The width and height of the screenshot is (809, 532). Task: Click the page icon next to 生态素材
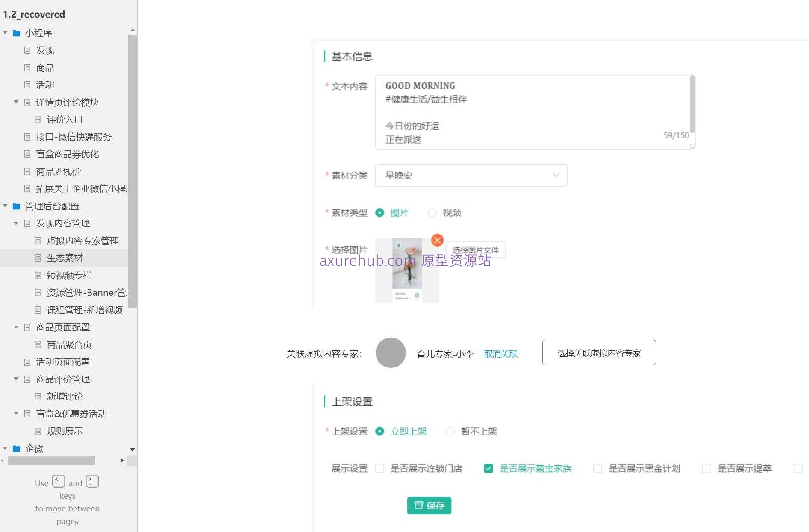click(38, 258)
